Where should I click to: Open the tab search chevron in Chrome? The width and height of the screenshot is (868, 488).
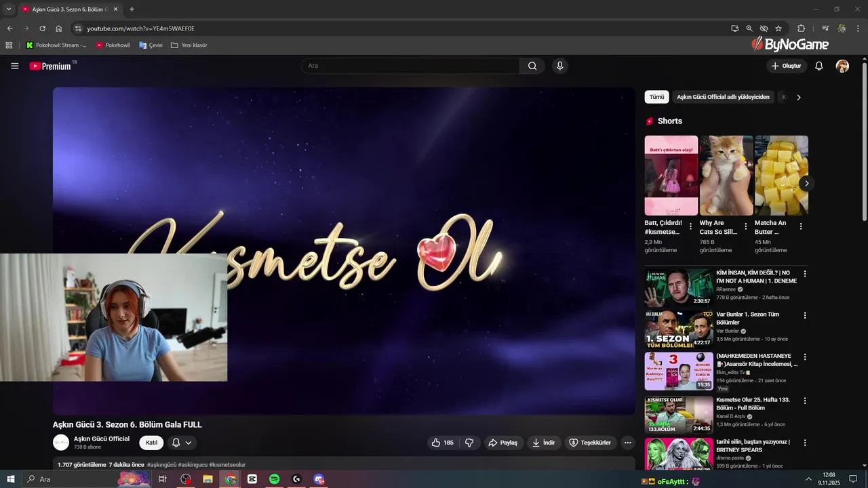click(9, 9)
